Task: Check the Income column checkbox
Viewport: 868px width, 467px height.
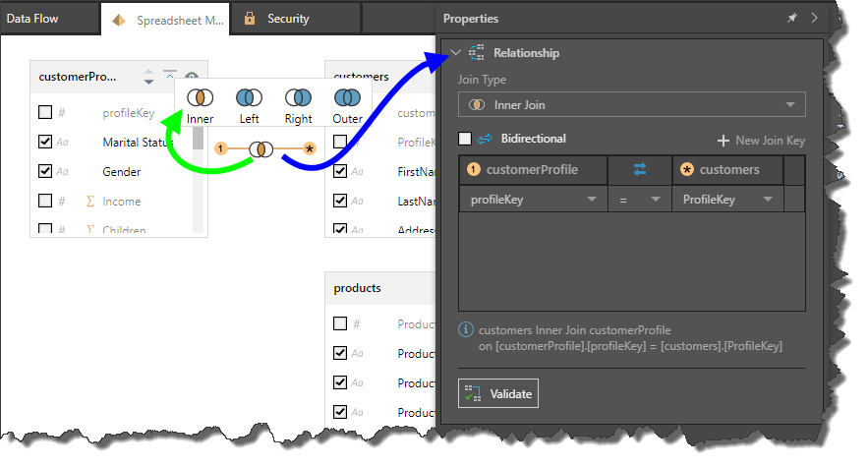Action: [x=45, y=202]
